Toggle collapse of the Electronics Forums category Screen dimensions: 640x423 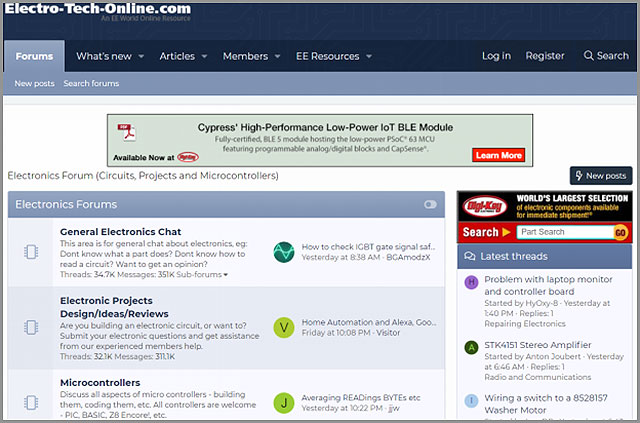tap(430, 204)
